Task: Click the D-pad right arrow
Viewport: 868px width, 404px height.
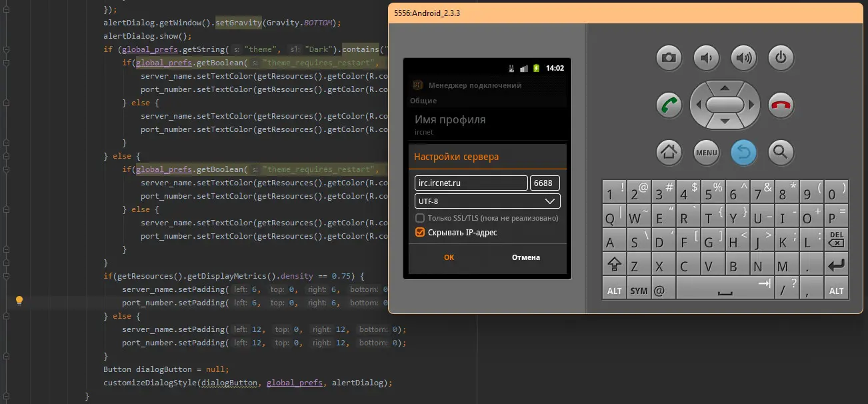Action: coord(751,105)
